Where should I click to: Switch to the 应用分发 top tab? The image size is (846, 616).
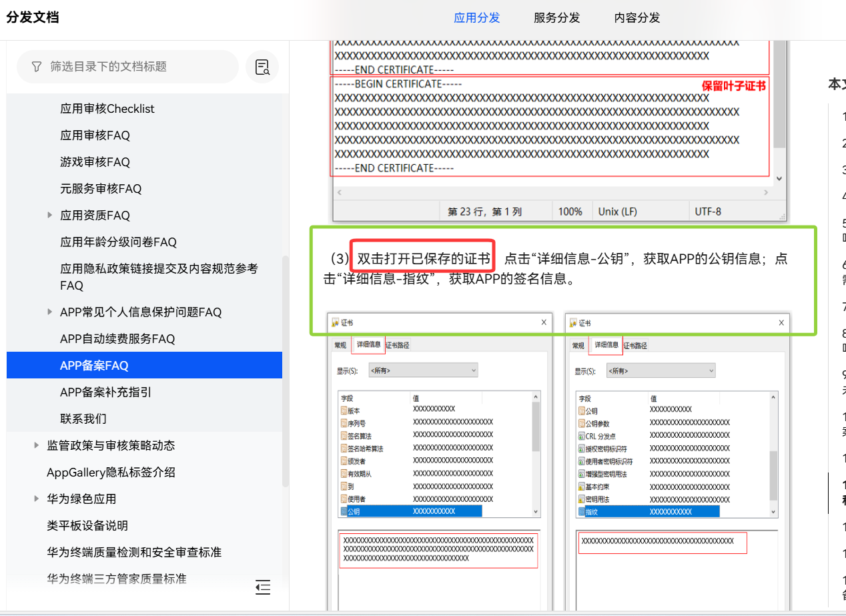coord(476,18)
